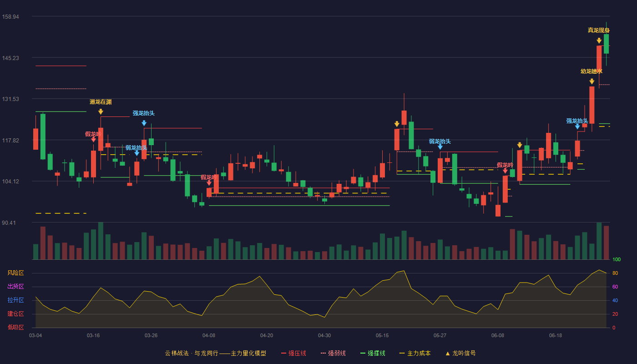Click the 117.82 price axis label
The width and height of the screenshot is (637, 364).
(10, 141)
